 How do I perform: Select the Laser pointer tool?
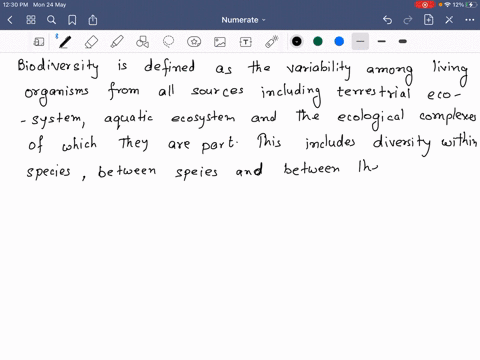pos(272,42)
